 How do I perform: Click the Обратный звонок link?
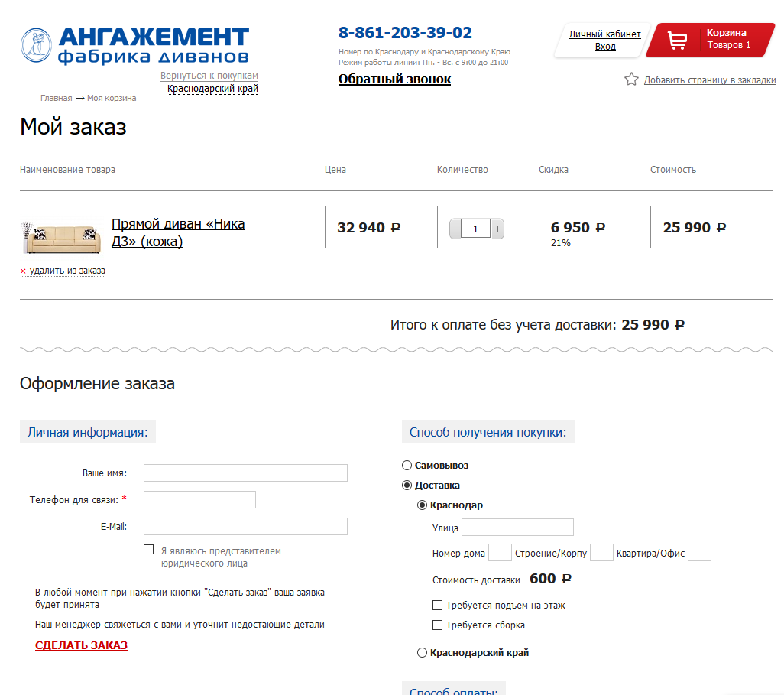394,79
